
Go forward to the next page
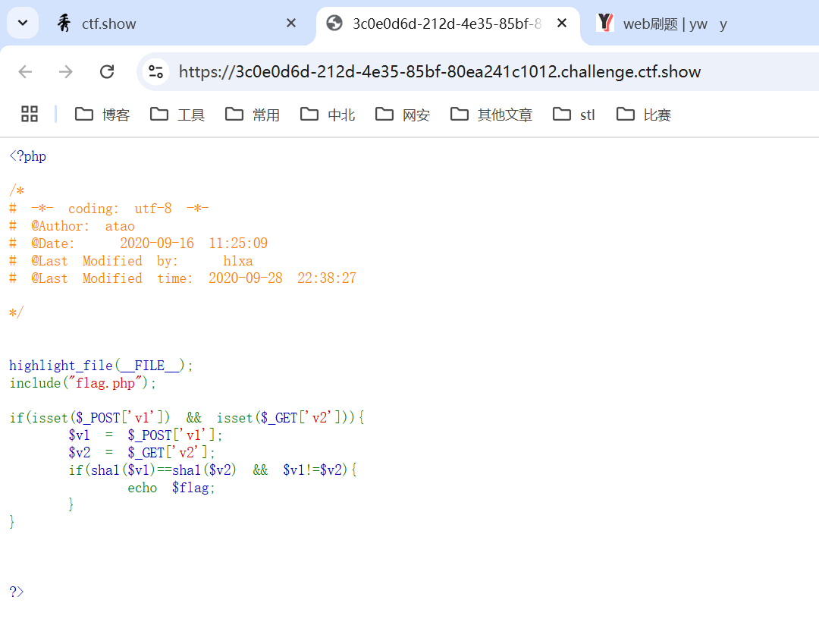pyautogui.click(x=66, y=71)
